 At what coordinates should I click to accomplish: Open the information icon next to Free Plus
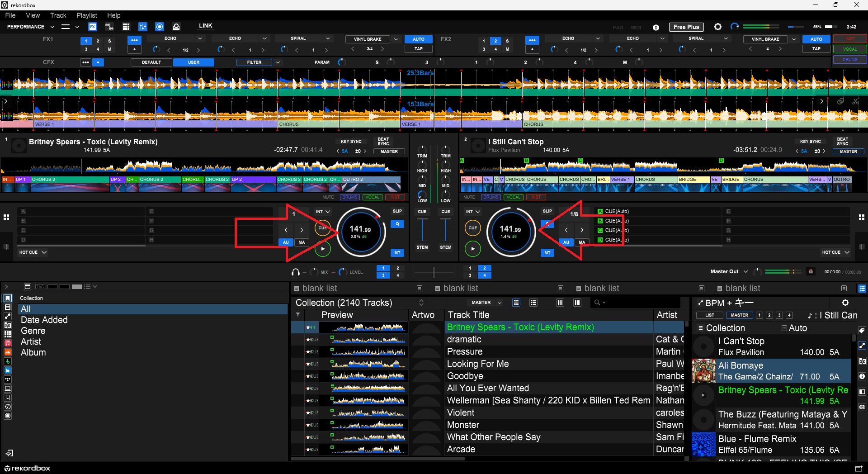coord(656,27)
